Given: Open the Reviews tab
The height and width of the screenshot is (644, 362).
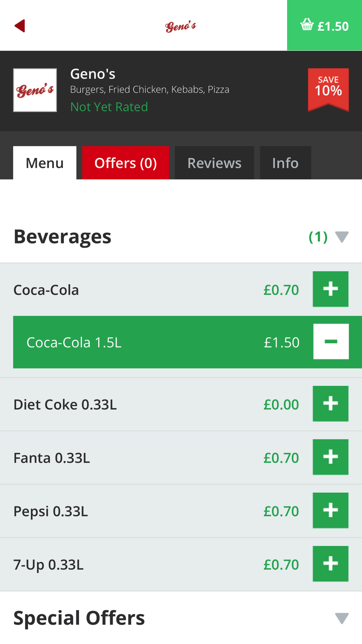Looking at the screenshot, I should coord(214,163).
